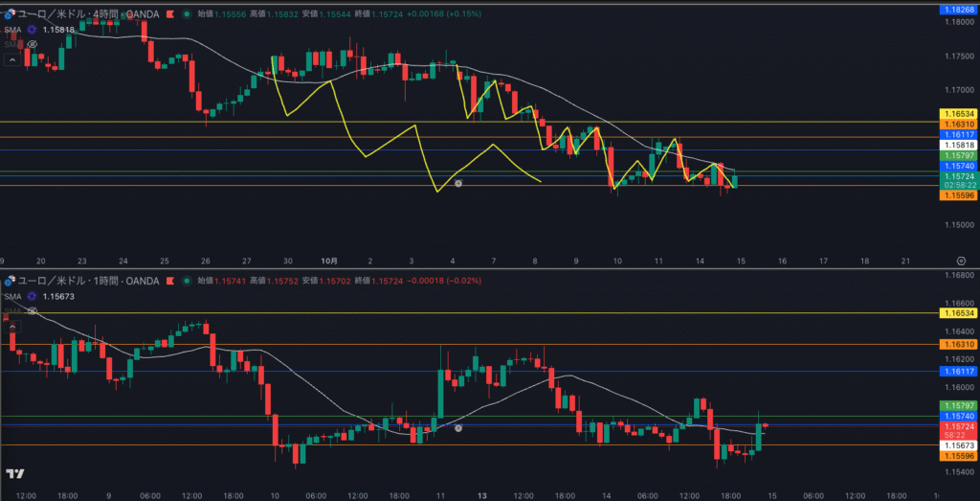The height and width of the screenshot is (501, 980).
Task: Click the EUR/USD symbol flag icon in 1-hour chart
Action: click(x=10, y=281)
